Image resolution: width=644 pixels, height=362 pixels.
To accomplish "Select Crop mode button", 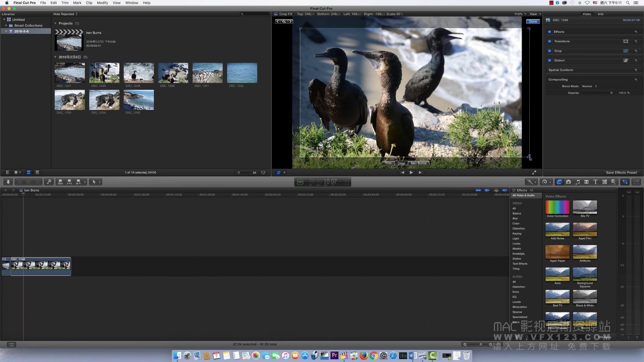I will pyautogui.click(x=401, y=163).
